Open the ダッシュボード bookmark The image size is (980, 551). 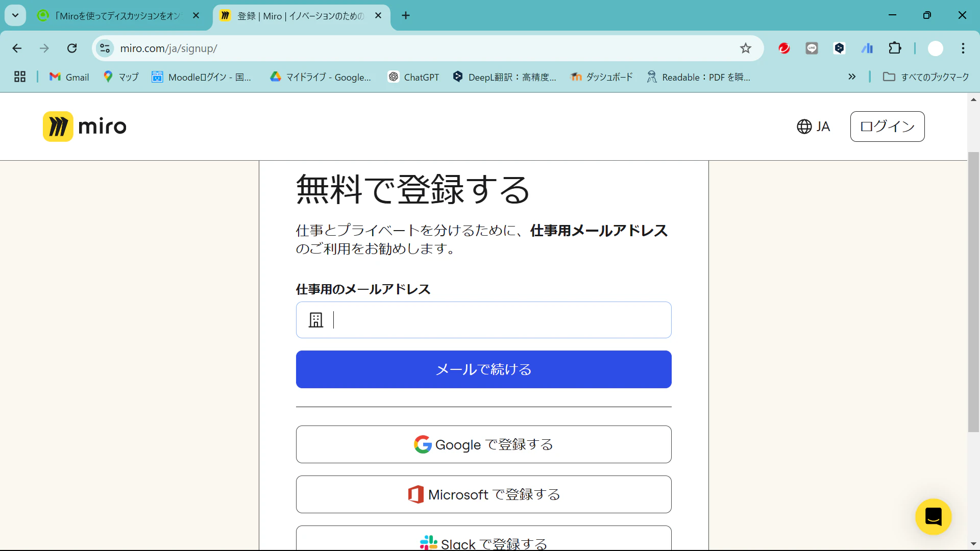tap(602, 77)
